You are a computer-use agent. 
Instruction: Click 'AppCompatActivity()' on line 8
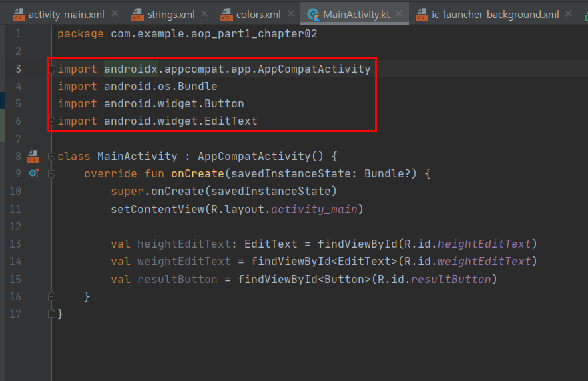point(260,156)
